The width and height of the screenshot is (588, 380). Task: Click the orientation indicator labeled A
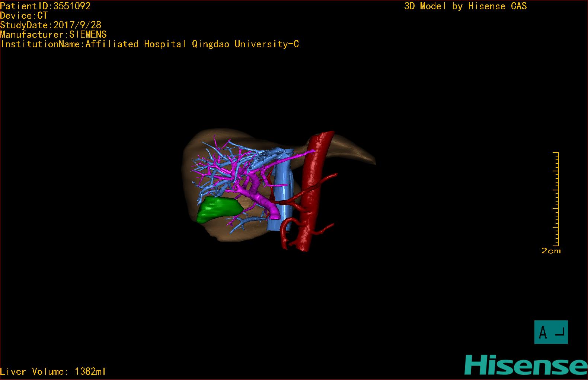[x=551, y=332]
